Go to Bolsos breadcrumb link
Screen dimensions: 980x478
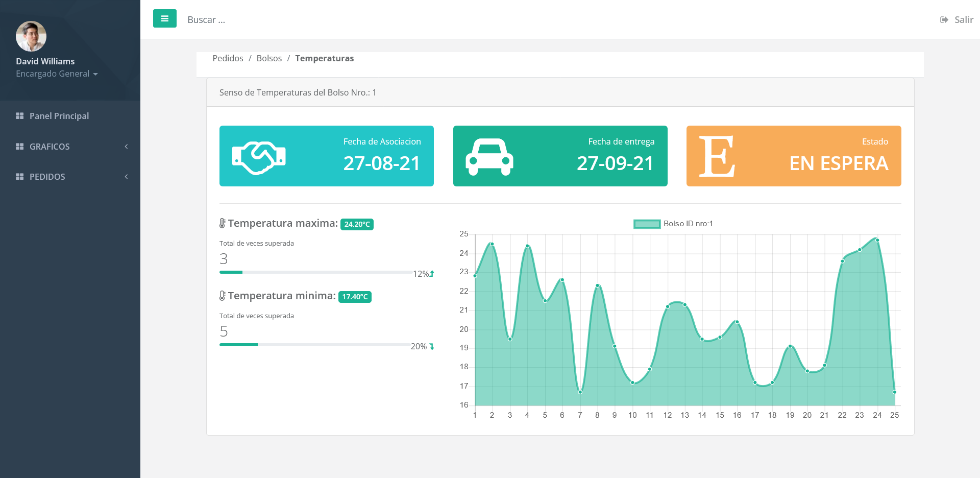click(269, 58)
